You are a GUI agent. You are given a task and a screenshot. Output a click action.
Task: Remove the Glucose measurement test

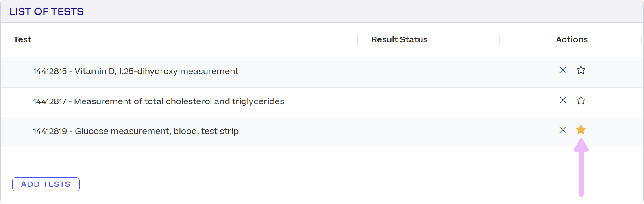(563, 130)
